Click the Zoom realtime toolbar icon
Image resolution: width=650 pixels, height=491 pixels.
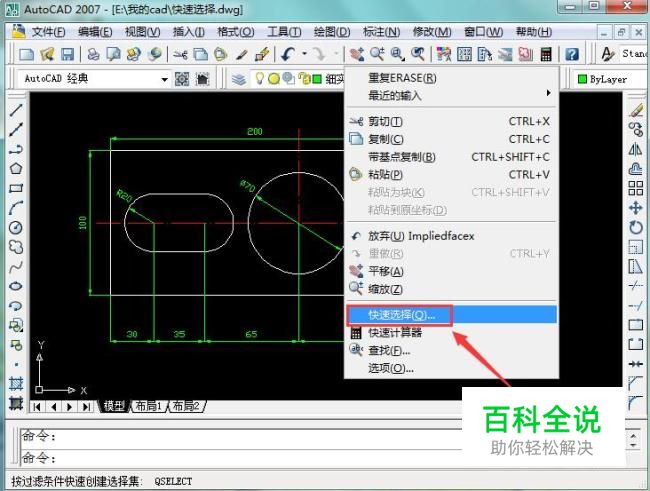[377, 54]
